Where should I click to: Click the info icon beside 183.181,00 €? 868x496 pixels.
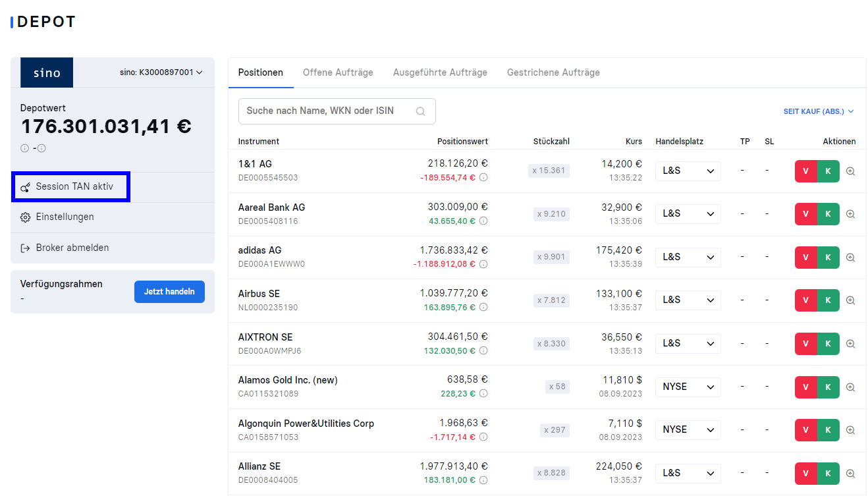(x=483, y=480)
